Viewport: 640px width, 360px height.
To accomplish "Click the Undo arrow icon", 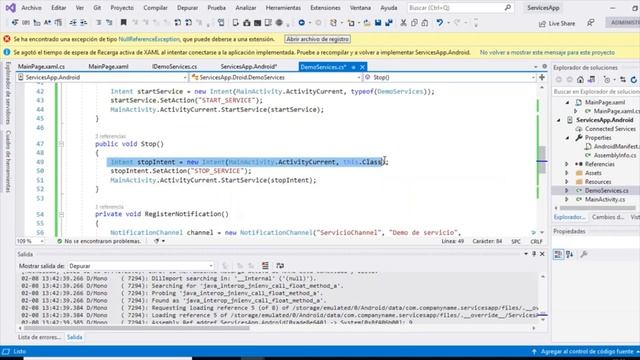I will [x=439, y=23].
